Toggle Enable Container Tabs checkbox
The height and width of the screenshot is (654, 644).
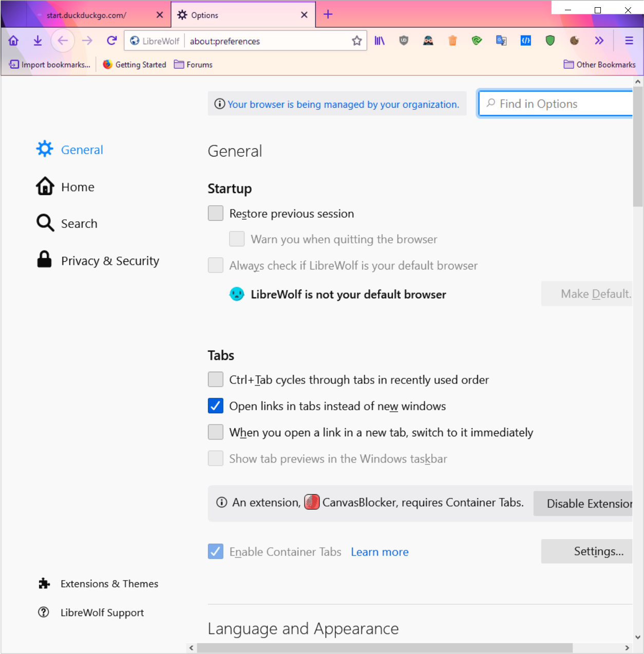point(216,551)
